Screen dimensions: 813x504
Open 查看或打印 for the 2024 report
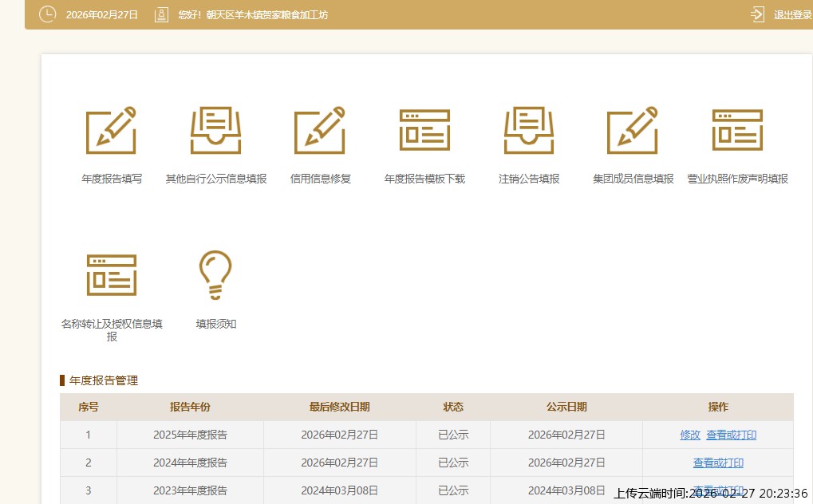[x=718, y=463]
